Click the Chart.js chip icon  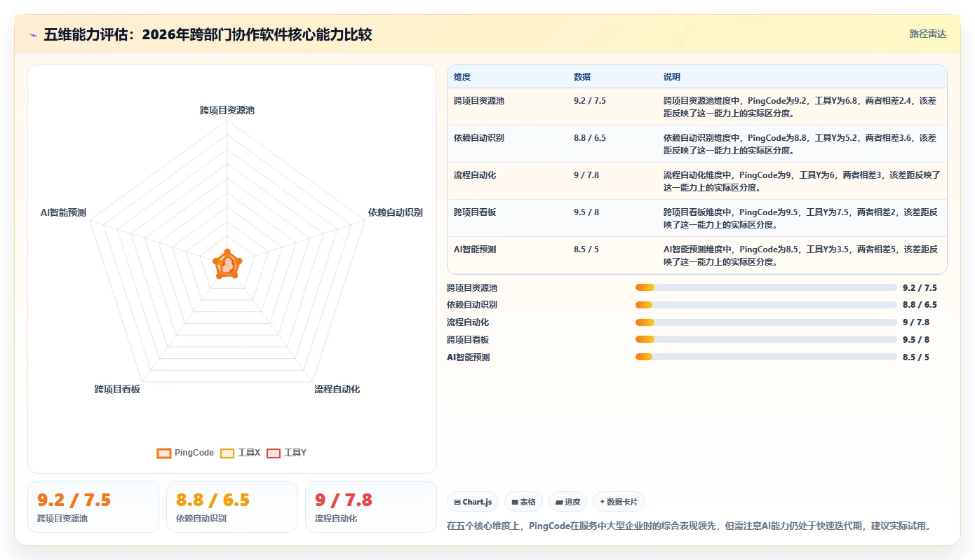pyautogui.click(x=457, y=502)
